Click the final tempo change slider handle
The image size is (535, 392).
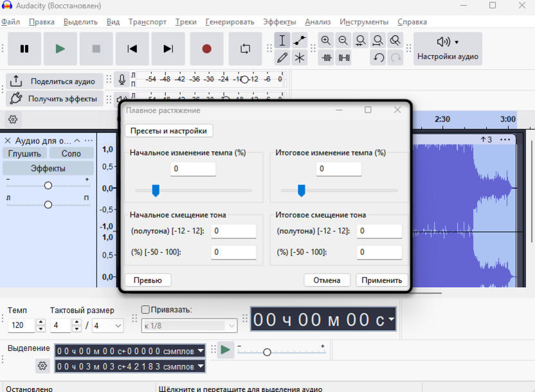[x=302, y=191]
